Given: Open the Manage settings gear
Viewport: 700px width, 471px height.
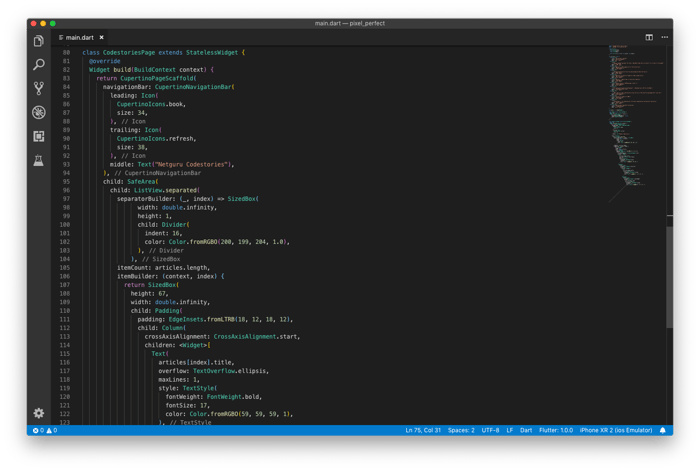Looking at the screenshot, I should click(39, 412).
